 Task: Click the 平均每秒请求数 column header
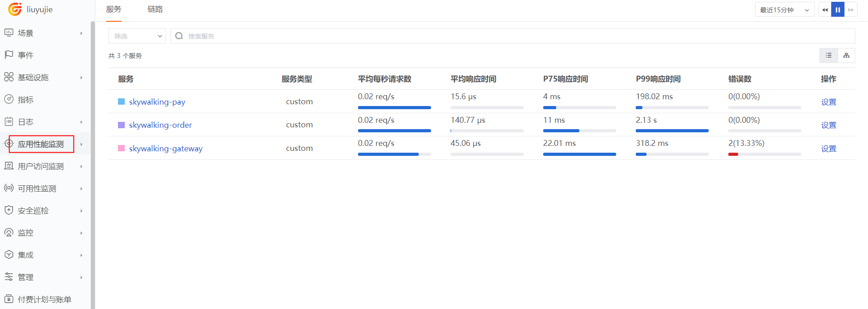tap(384, 79)
